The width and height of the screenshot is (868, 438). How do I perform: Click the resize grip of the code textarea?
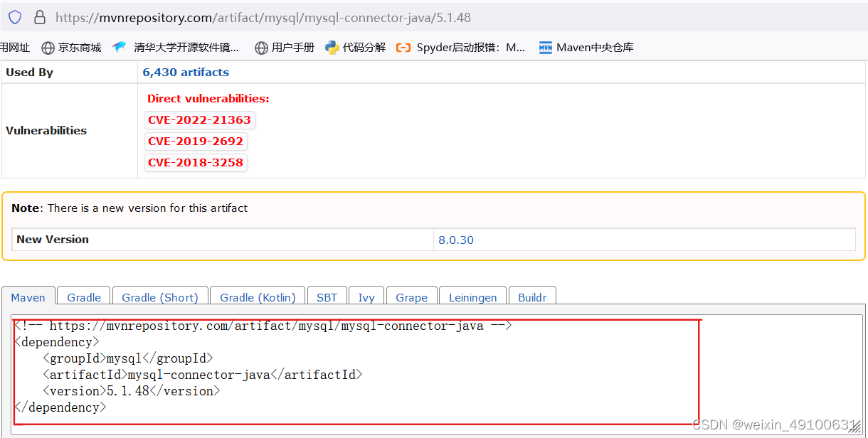point(855,426)
